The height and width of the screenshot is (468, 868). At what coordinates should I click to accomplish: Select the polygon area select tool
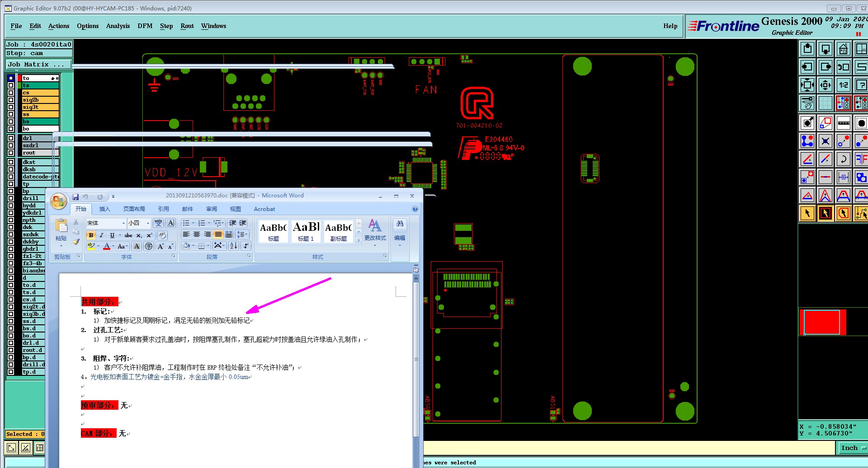[x=844, y=213]
